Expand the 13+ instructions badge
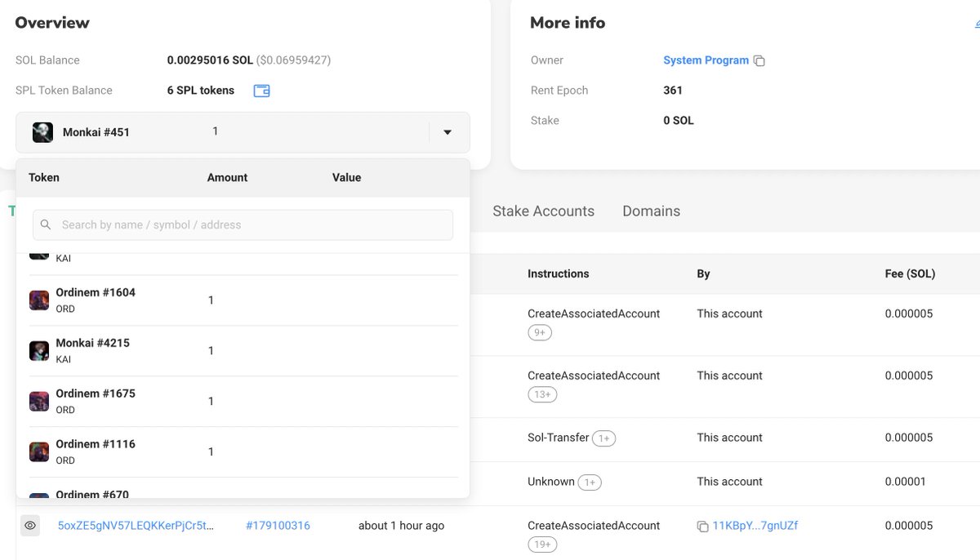980x560 pixels. (x=542, y=394)
